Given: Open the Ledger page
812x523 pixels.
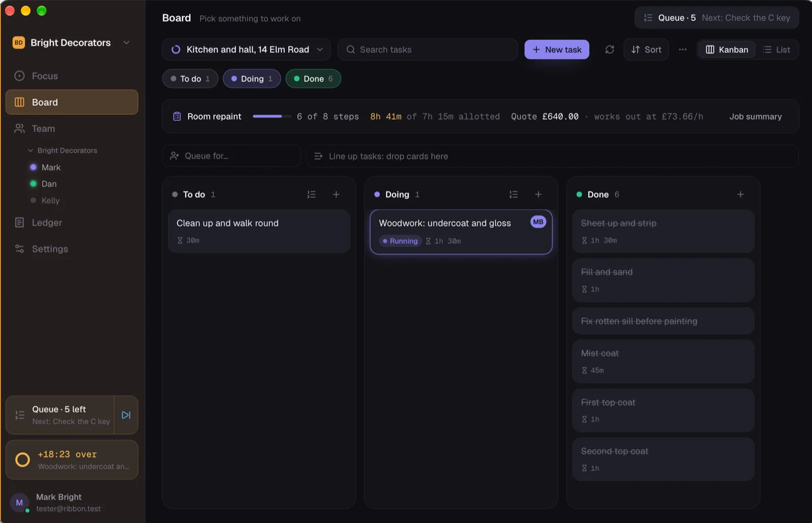Looking at the screenshot, I should [72, 223].
